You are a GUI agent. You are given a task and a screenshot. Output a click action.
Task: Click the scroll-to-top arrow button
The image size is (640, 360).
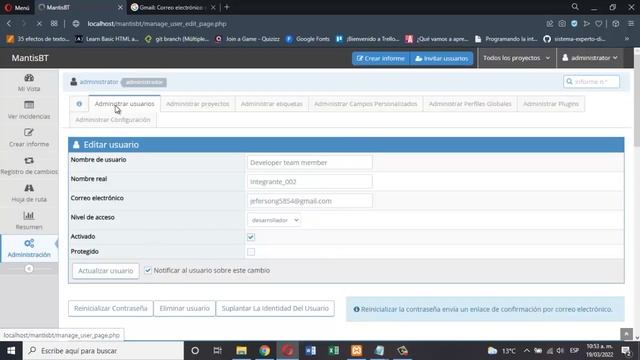tap(626, 334)
